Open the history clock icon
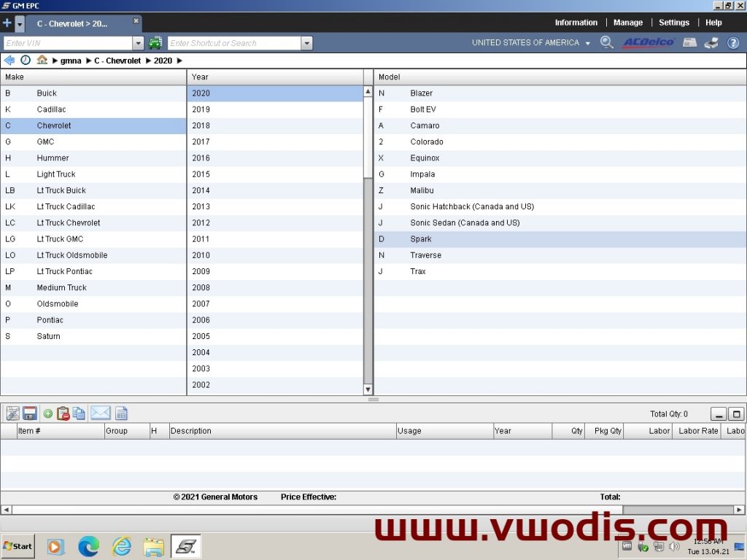This screenshot has height=560, width=747. [x=26, y=60]
